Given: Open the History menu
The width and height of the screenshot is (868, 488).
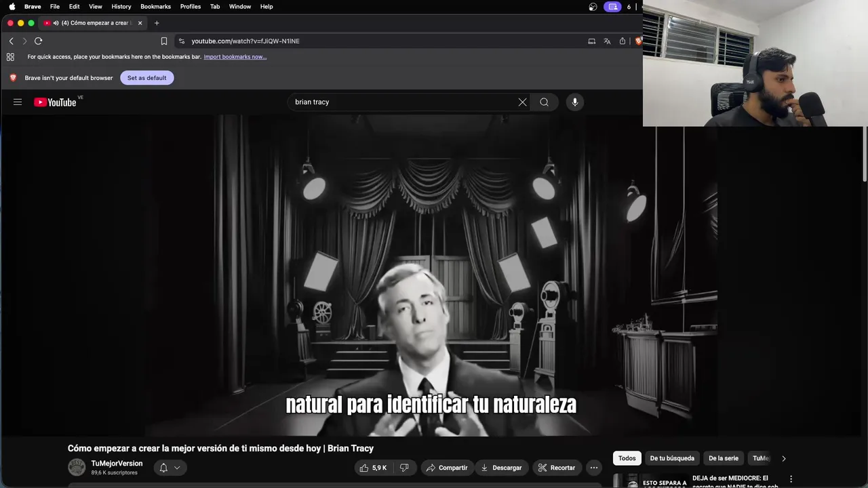Looking at the screenshot, I should pos(121,7).
